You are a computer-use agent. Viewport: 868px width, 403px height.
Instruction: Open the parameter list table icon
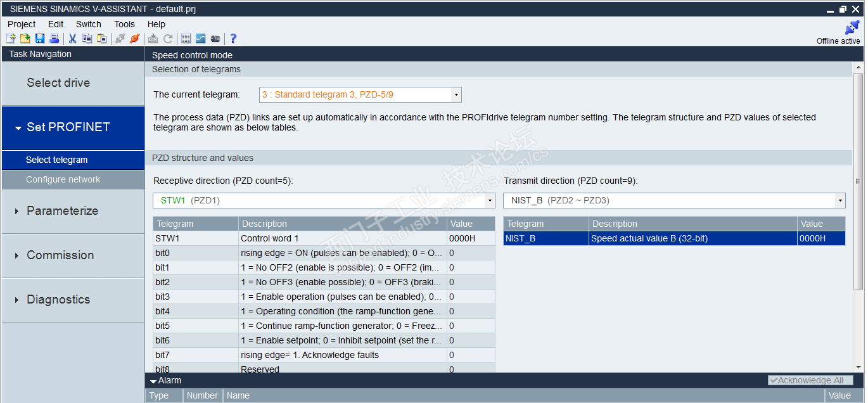[186, 39]
